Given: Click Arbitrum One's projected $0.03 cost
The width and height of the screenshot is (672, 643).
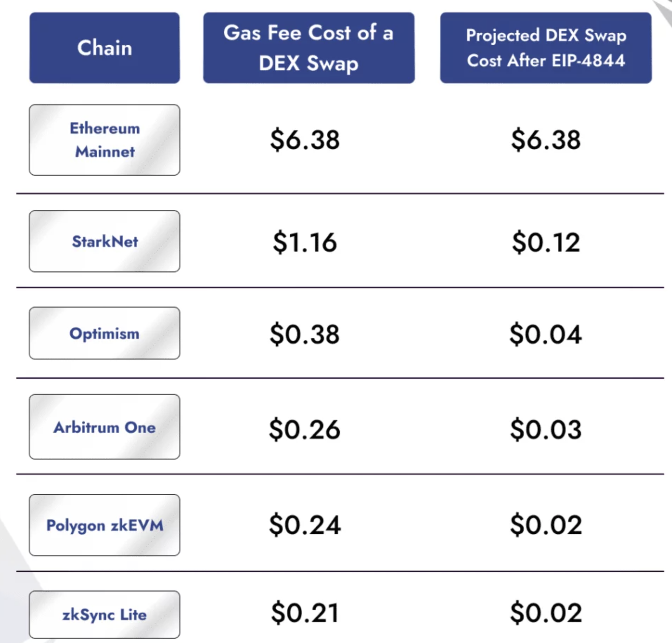Looking at the screenshot, I should click(x=546, y=429).
